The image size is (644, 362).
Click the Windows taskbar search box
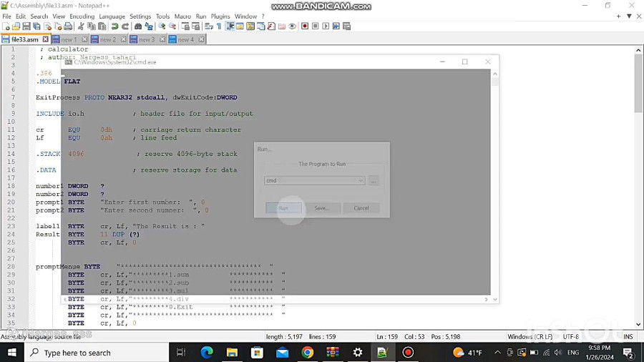pyautogui.click(x=97, y=353)
